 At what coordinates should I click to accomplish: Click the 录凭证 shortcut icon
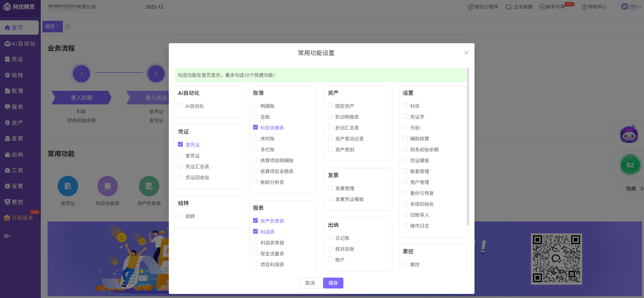tap(68, 186)
